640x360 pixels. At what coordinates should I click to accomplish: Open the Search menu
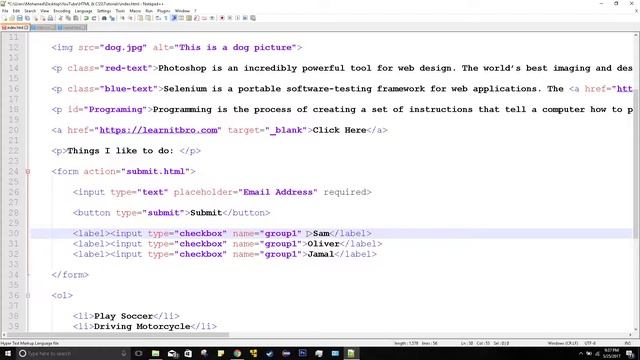coord(30,11)
